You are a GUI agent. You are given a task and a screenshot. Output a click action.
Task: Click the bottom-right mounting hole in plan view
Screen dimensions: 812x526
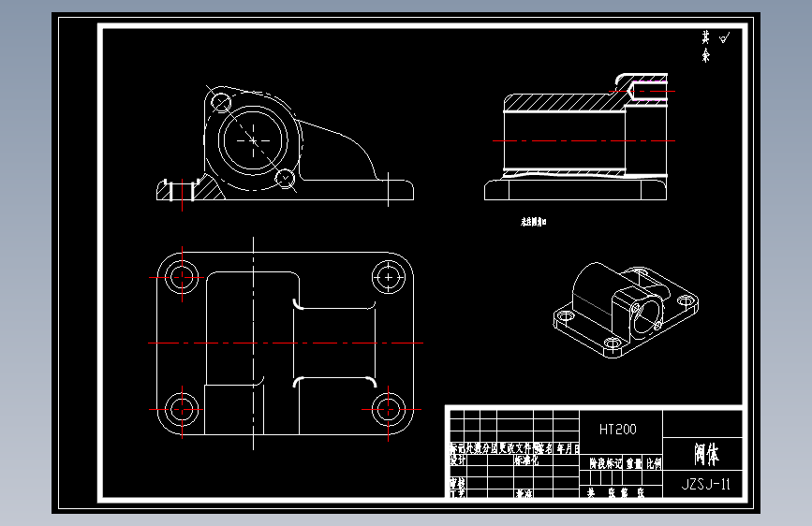pyautogui.click(x=389, y=409)
